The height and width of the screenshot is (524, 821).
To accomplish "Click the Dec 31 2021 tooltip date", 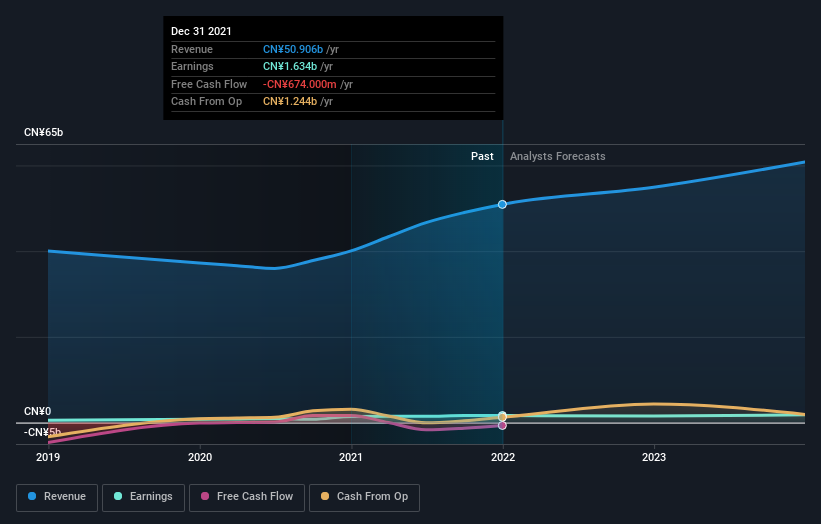I will coord(201,31).
